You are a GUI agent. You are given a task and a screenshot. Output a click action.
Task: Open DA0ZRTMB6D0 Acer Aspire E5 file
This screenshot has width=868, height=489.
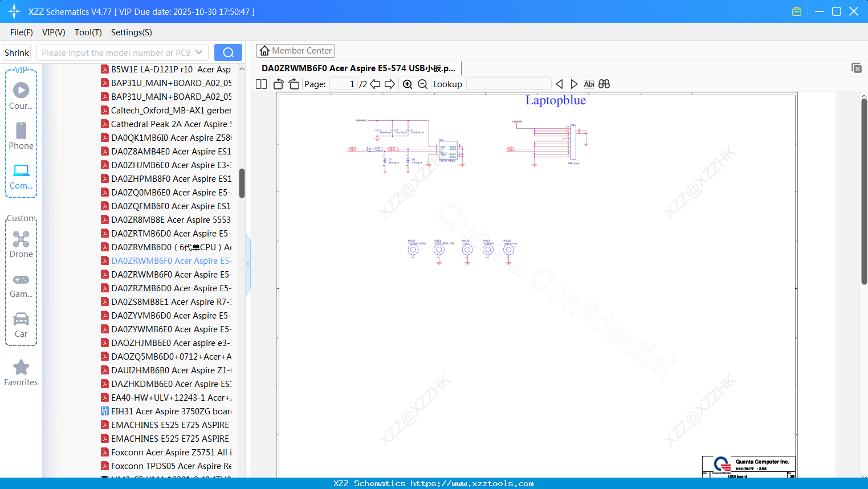pos(166,233)
